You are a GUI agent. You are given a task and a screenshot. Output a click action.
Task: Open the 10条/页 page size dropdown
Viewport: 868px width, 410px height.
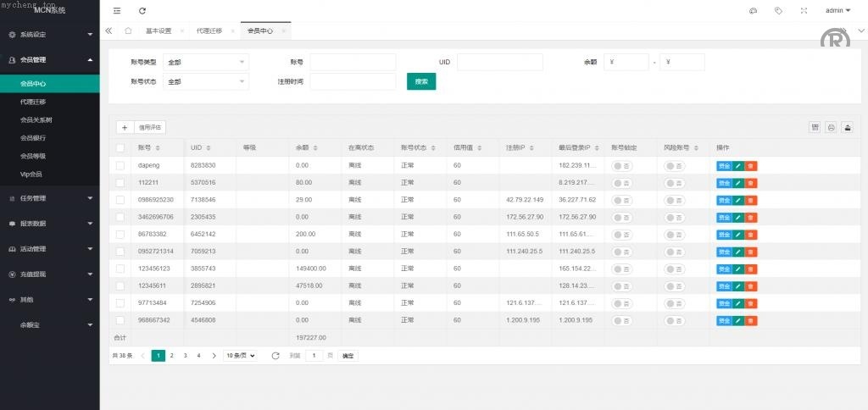[x=239, y=356]
